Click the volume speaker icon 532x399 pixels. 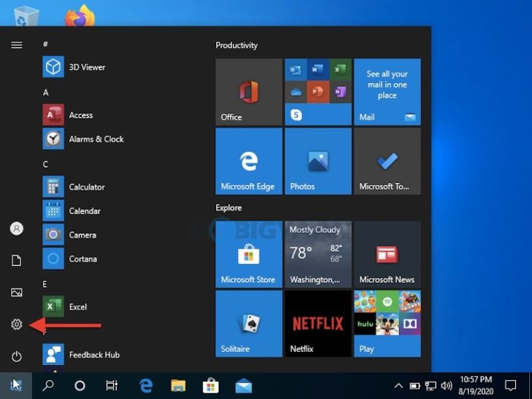(x=447, y=386)
